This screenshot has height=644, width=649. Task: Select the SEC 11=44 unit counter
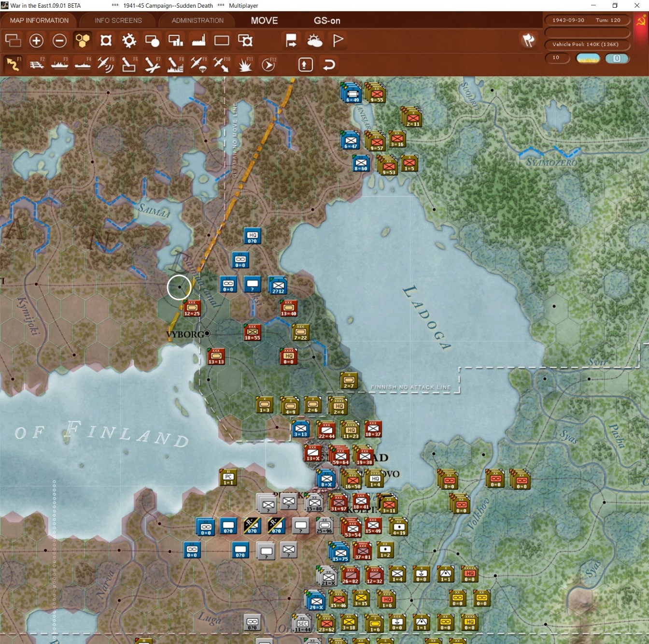coord(302,623)
